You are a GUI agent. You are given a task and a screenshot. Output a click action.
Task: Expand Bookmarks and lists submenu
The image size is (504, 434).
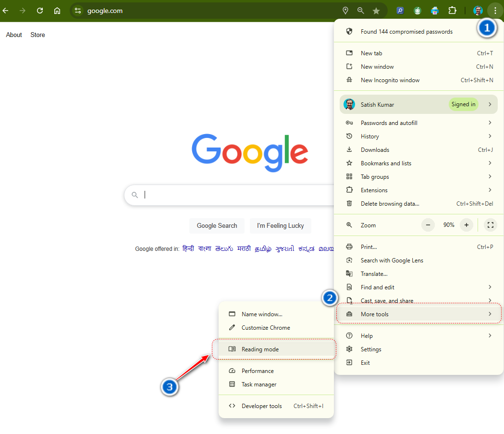tap(419, 163)
